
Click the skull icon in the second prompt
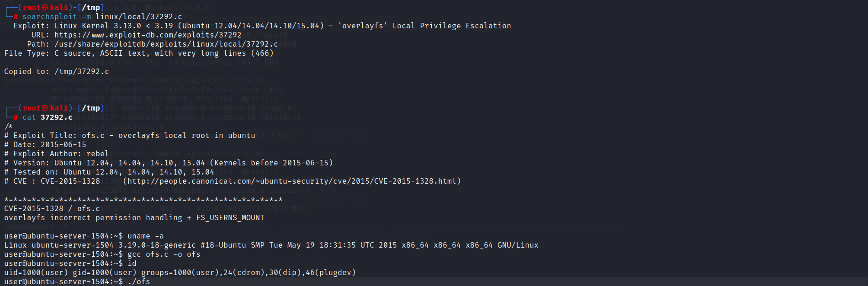tap(45, 108)
